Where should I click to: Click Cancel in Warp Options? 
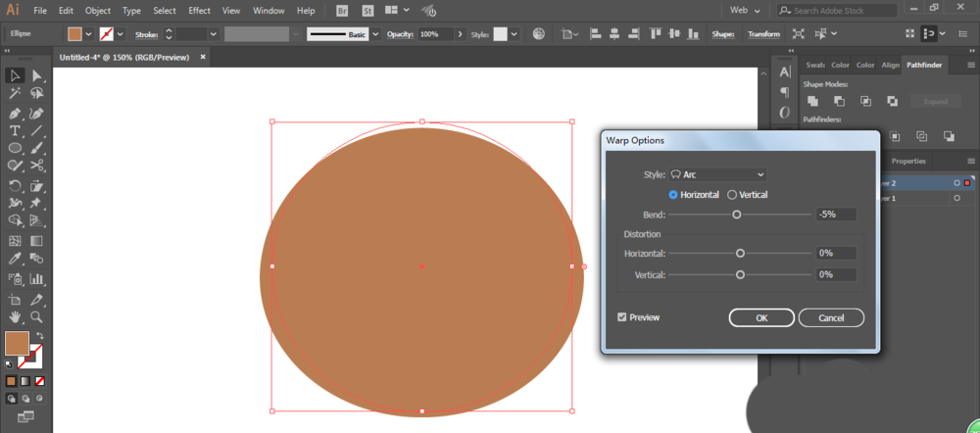[x=831, y=317]
